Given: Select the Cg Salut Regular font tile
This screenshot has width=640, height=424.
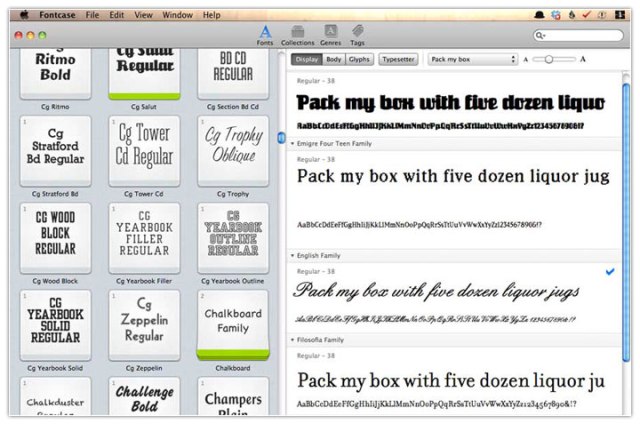Looking at the screenshot, I should pyautogui.click(x=144, y=73).
